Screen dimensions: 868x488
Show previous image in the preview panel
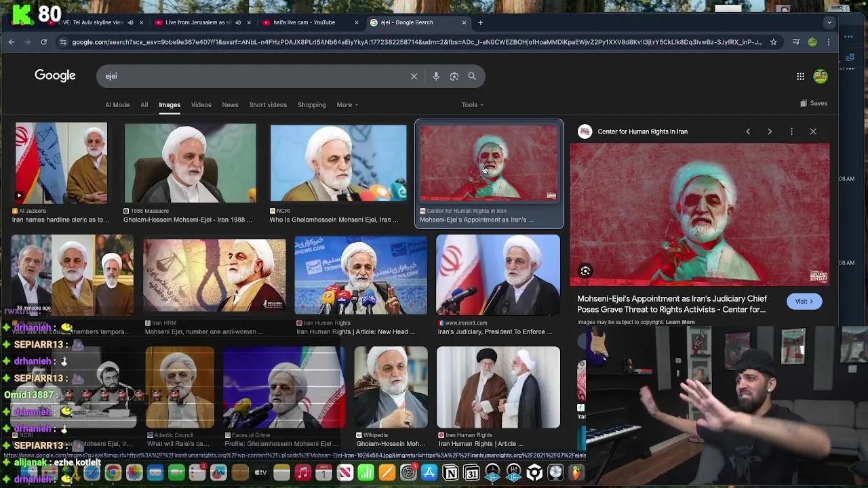point(748,131)
